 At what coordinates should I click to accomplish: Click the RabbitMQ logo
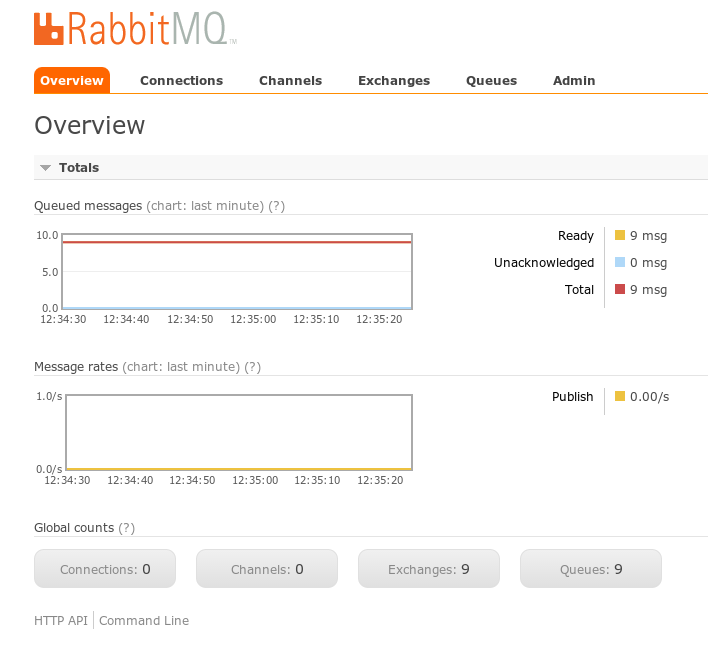135,28
